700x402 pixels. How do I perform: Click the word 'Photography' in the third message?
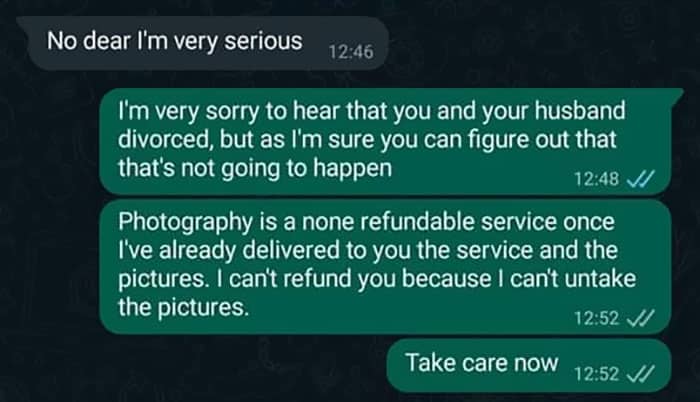(185, 223)
